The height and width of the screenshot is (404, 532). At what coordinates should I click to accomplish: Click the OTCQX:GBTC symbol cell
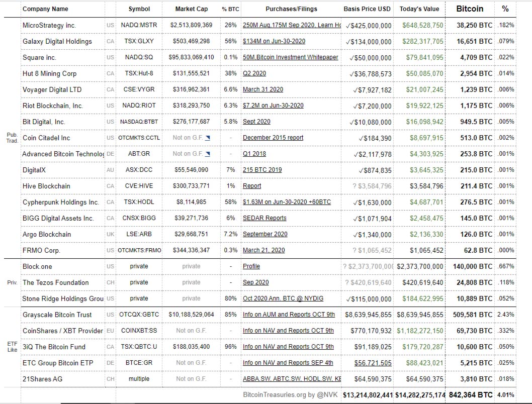tap(139, 315)
